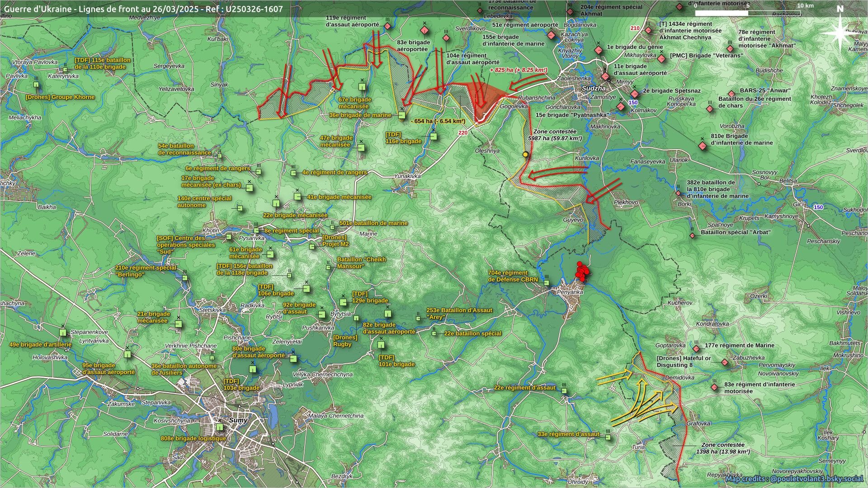Select the 95e brigade d'assaut aéroporté marker
This screenshot has height=488, width=868.
click(x=127, y=355)
